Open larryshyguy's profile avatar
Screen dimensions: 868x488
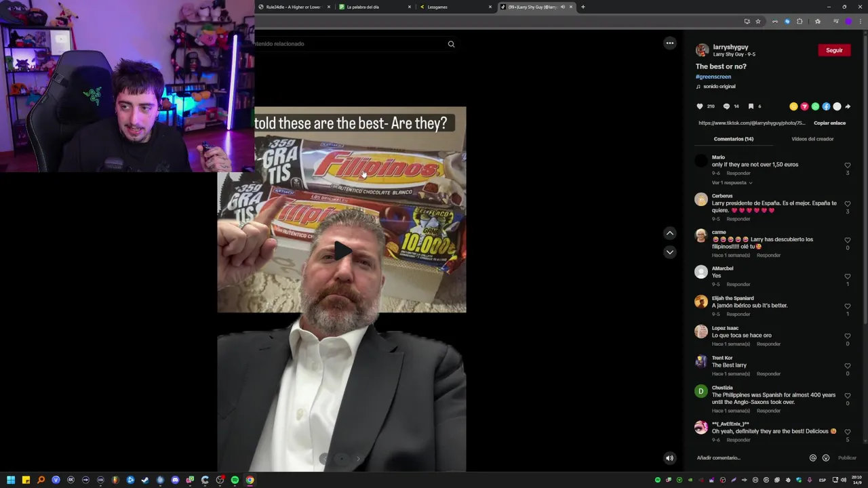tap(703, 50)
